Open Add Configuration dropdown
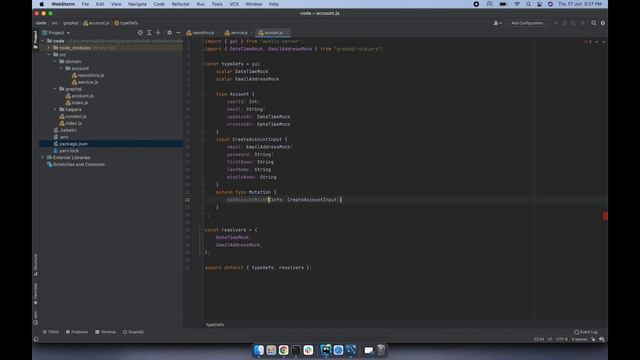 click(x=528, y=23)
